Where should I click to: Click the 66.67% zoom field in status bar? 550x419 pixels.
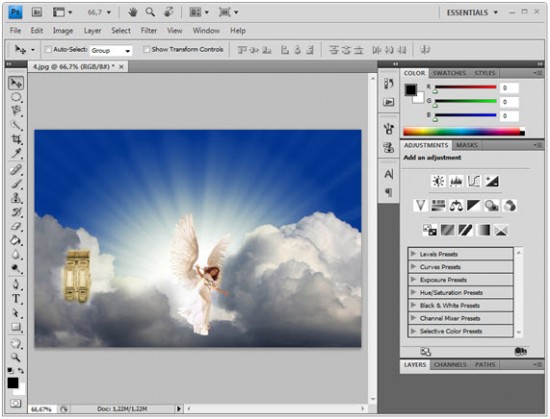coord(42,409)
